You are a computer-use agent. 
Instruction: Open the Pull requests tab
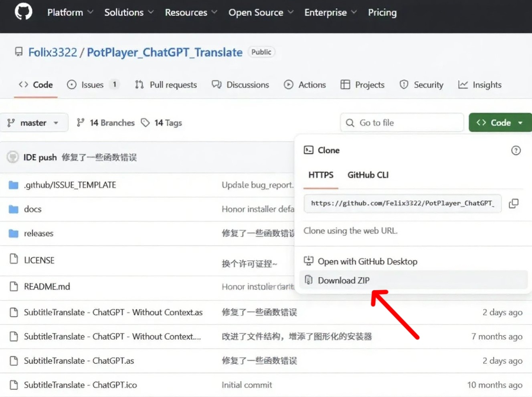(166, 85)
